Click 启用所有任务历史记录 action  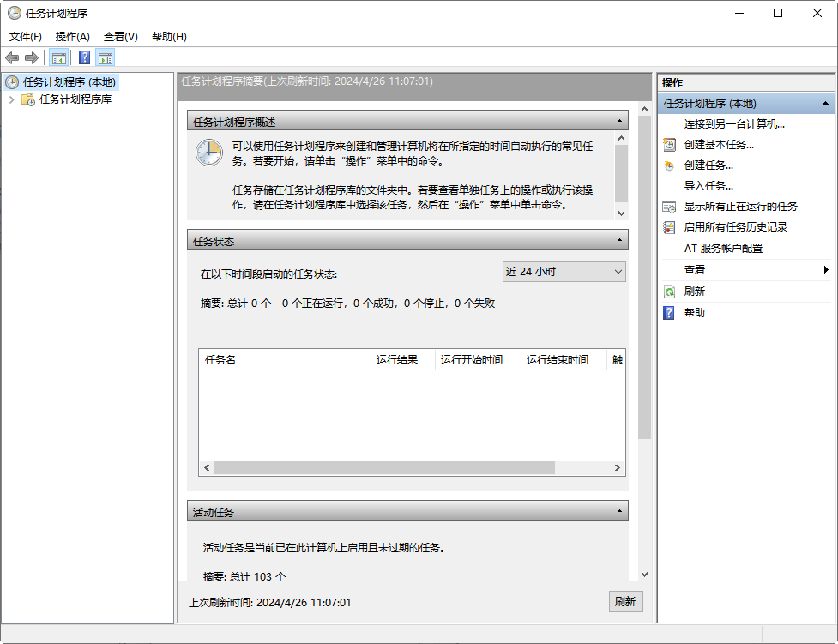point(735,227)
